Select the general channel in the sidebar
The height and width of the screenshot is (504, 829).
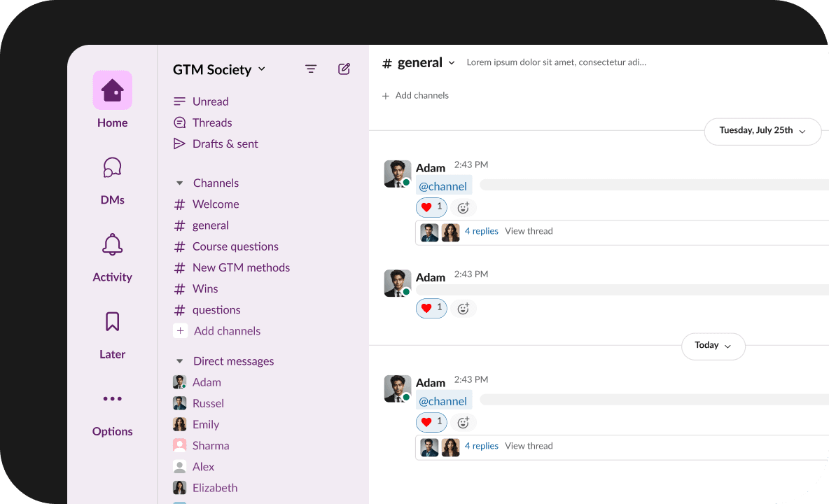pos(202,225)
